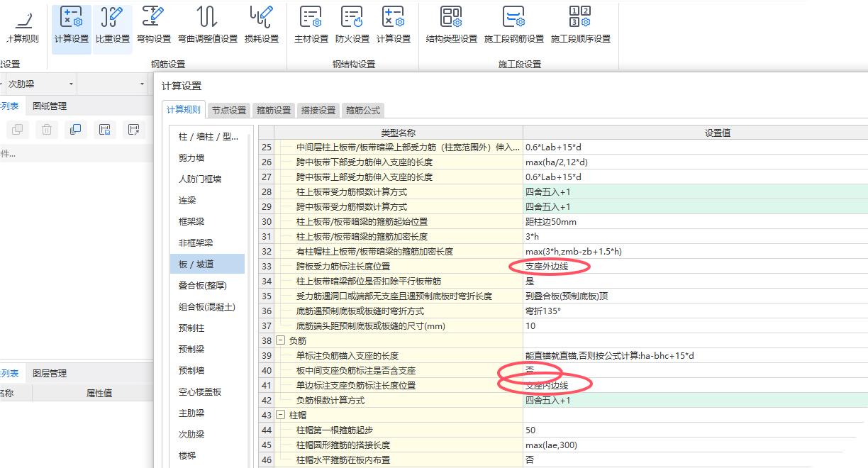Click the 类型名称 column header
The height and width of the screenshot is (468, 868).
tap(399, 133)
